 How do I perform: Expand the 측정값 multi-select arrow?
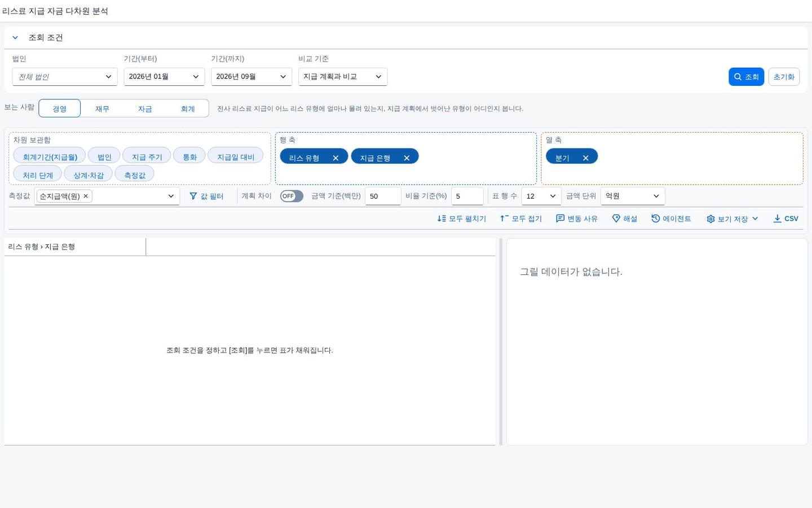tap(171, 196)
